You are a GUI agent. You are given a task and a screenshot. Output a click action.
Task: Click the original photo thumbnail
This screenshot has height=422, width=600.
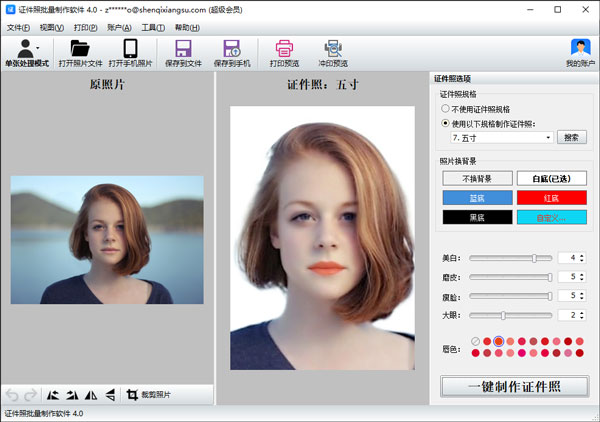pyautogui.click(x=107, y=239)
